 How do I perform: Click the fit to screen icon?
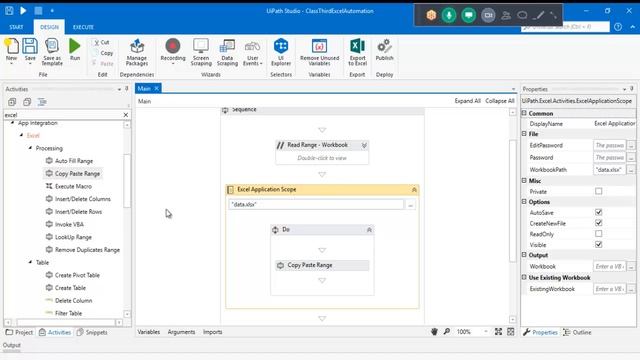click(x=498, y=332)
